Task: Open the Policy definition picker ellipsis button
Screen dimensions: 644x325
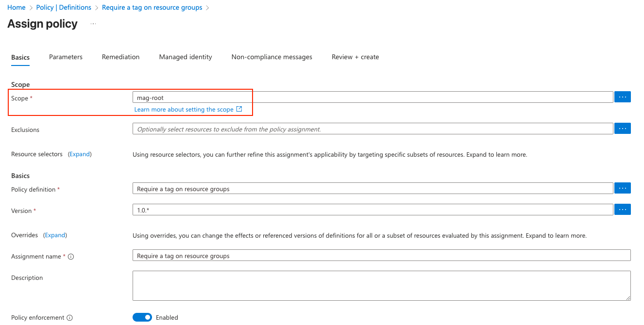Action: pyautogui.click(x=622, y=188)
